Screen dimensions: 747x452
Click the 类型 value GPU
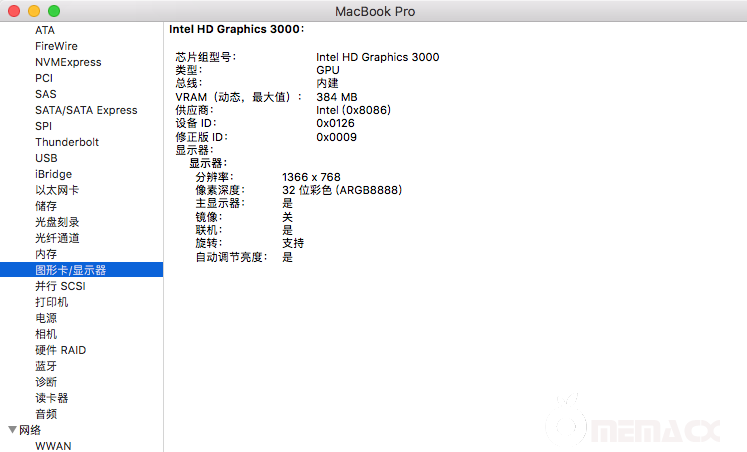[328, 70]
